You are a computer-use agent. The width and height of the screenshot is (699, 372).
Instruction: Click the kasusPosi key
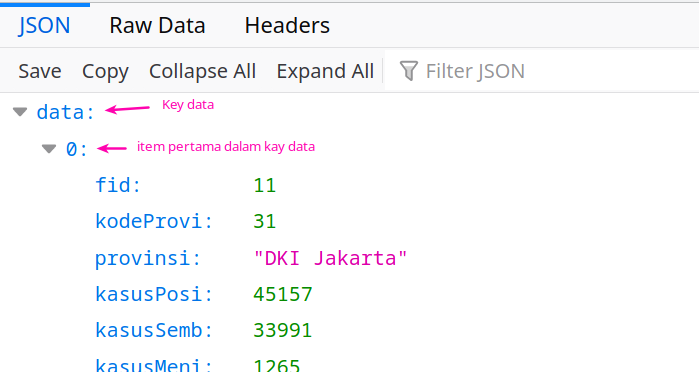point(154,294)
